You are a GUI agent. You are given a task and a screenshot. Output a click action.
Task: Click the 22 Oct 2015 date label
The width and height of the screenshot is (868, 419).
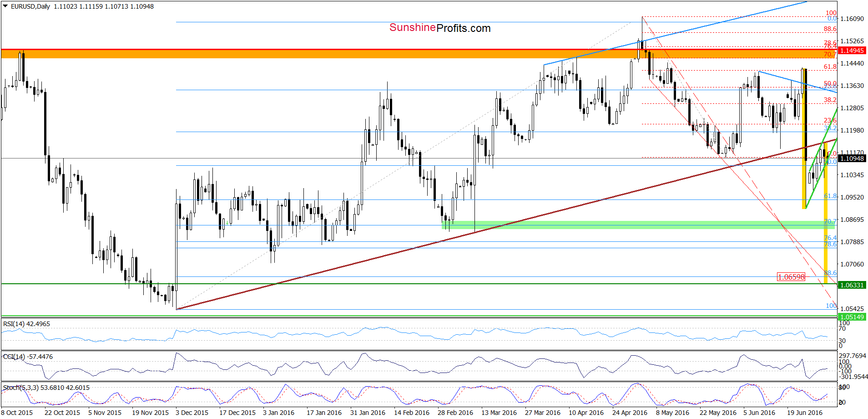click(62, 413)
